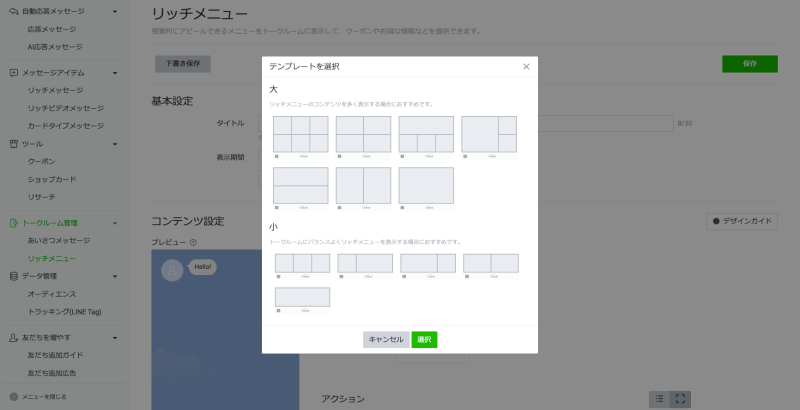Select the small single-area template

pos(301,297)
